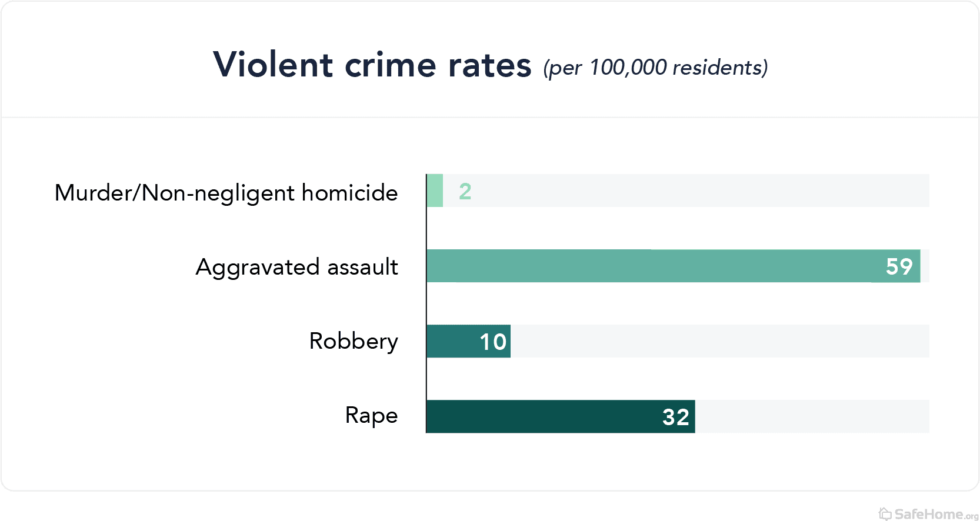Select the Aggravated assault label
Screen dimensions: 980x521
pos(296,267)
